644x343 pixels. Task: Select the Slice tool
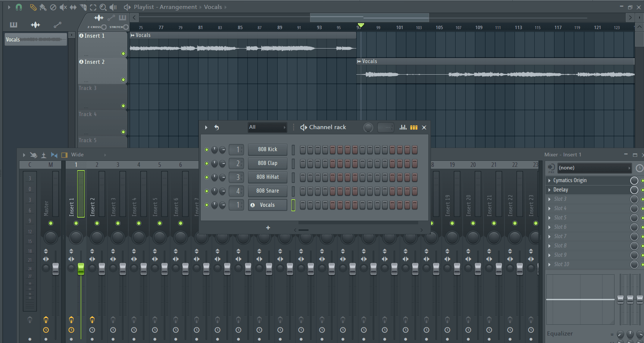pos(83,7)
